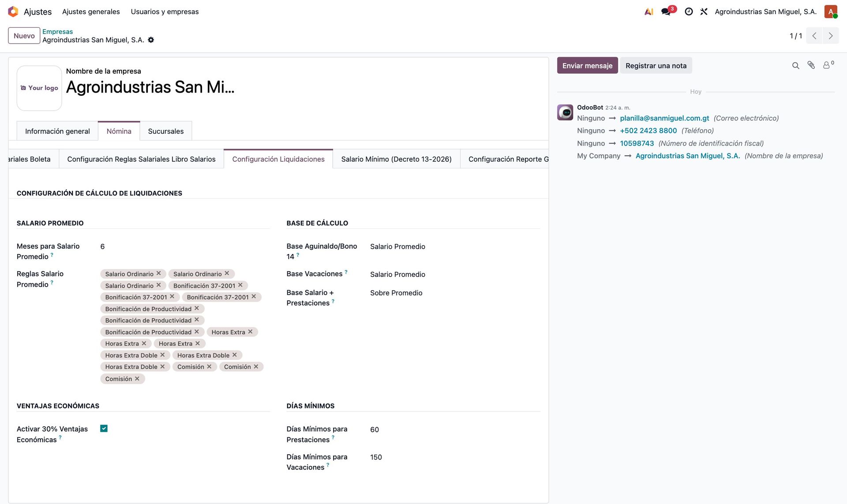
Task: Switch to the Sucursales tab
Action: tap(166, 131)
